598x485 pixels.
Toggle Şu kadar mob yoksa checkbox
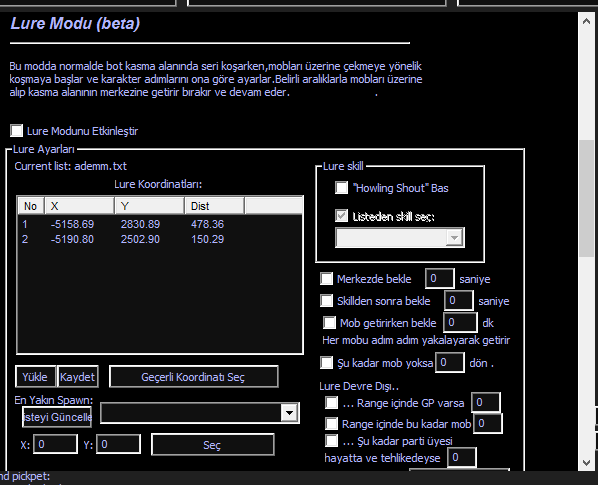click(x=326, y=363)
